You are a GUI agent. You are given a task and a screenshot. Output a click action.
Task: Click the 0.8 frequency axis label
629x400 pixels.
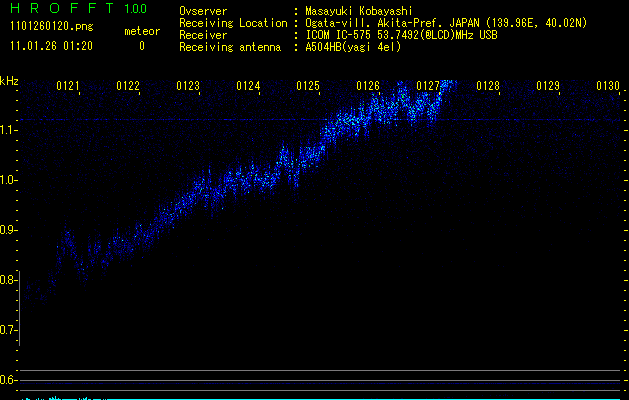(8, 280)
